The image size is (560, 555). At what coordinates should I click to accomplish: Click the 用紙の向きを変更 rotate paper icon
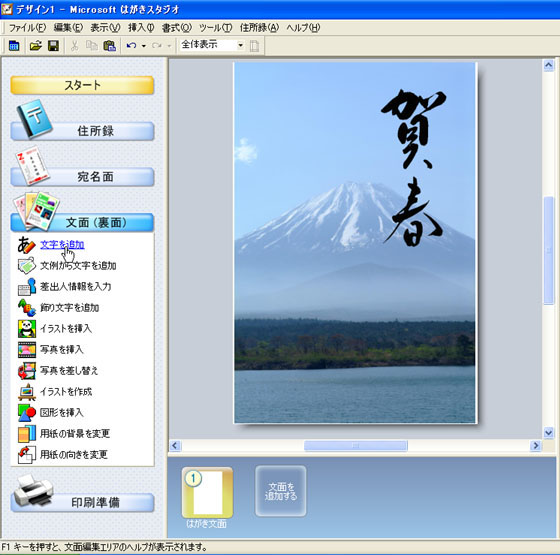[x=27, y=455]
